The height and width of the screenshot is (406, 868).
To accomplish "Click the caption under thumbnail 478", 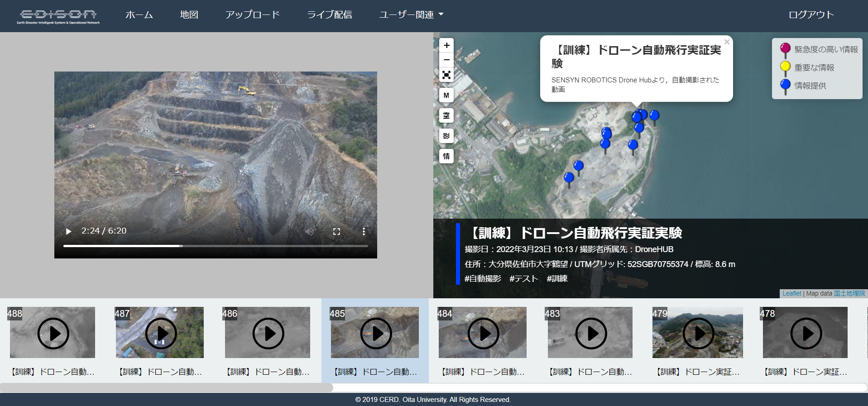I will [805, 372].
